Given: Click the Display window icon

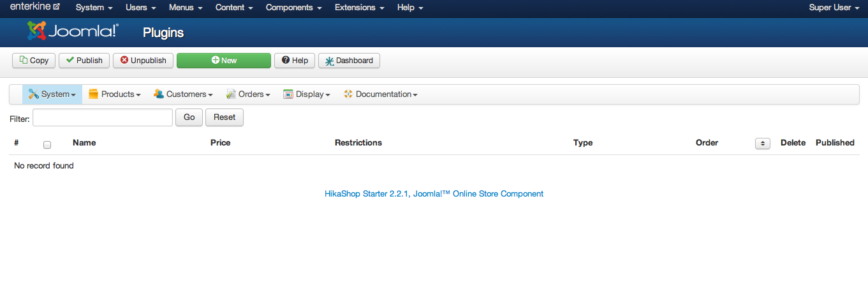Looking at the screenshot, I should (288, 94).
